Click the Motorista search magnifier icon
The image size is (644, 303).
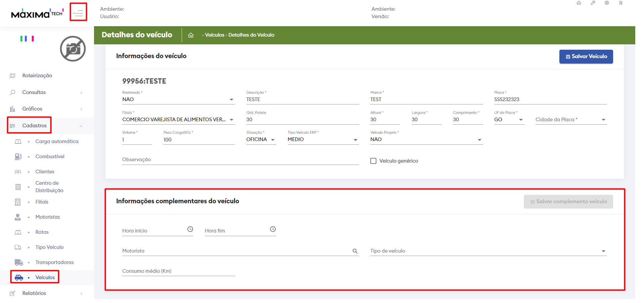pos(355,251)
